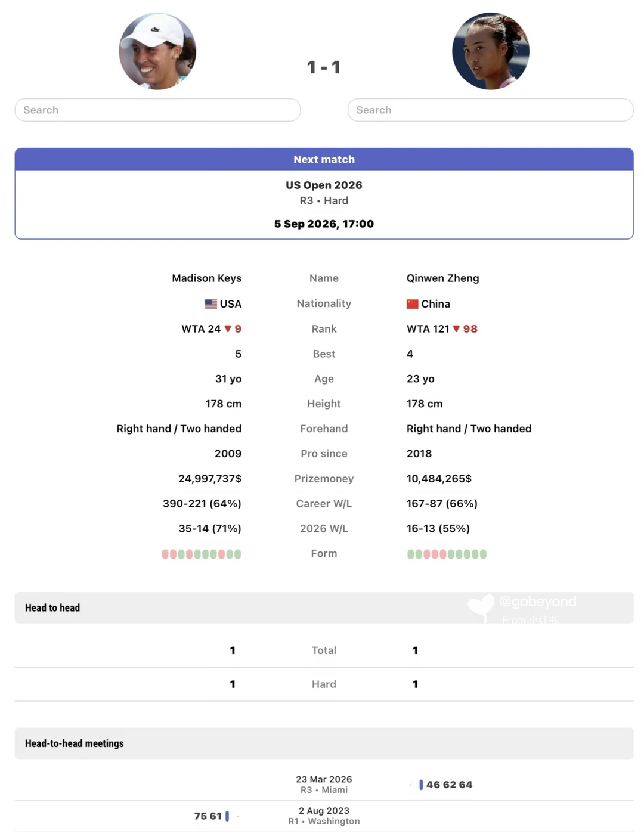Select the Head to head section header

click(x=324, y=607)
